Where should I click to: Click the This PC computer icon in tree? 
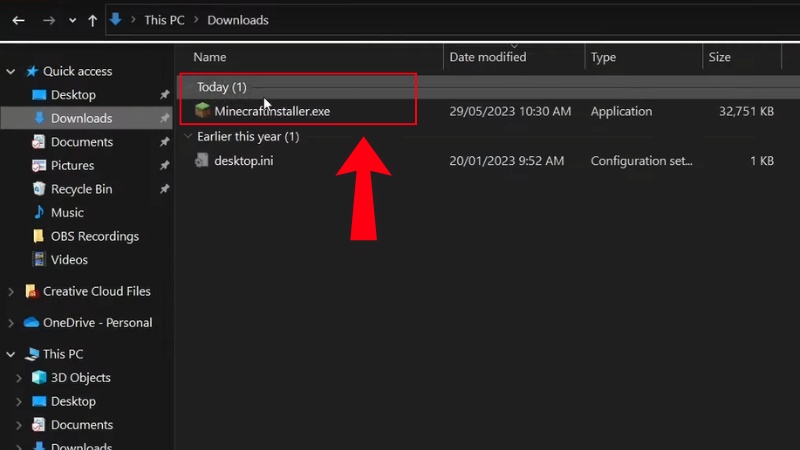pos(32,354)
